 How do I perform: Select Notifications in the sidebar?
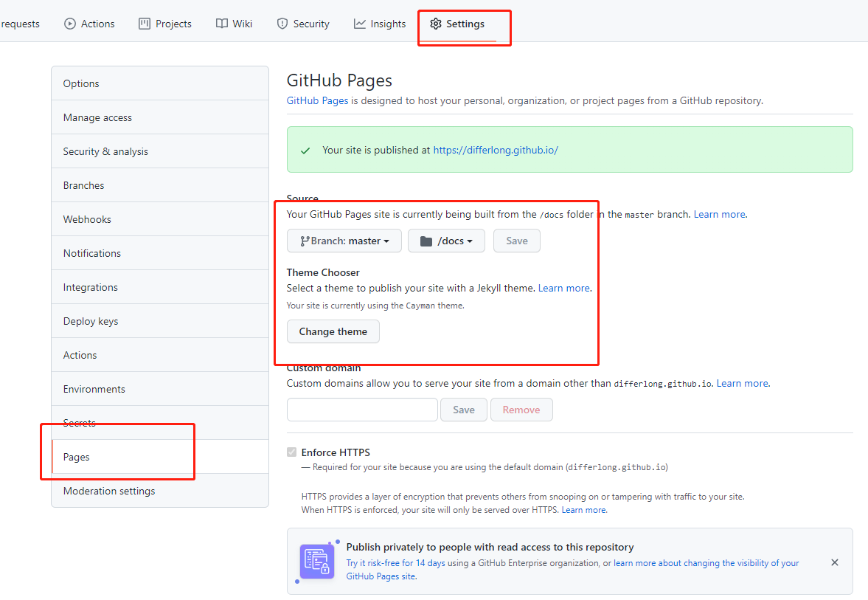[x=160, y=253]
